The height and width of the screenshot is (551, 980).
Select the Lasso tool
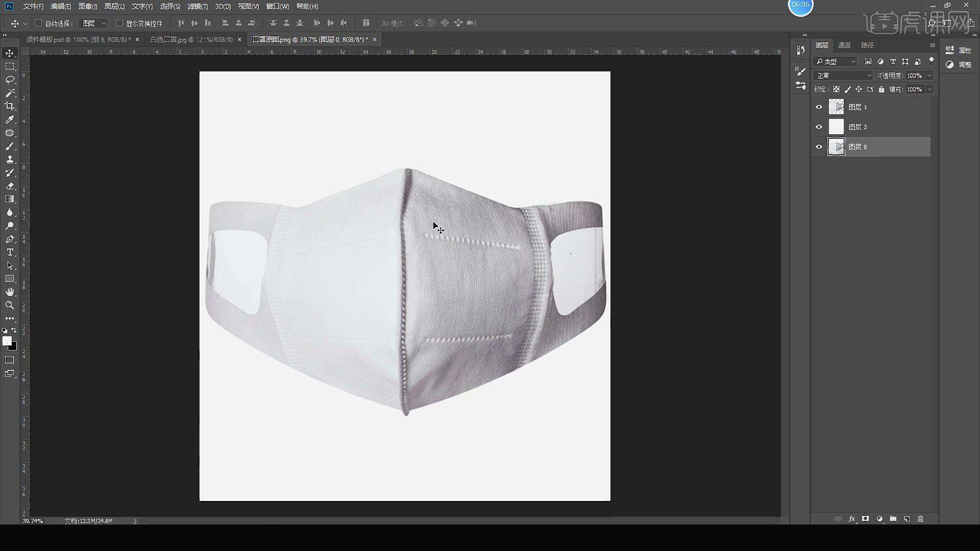click(x=10, y=80)
